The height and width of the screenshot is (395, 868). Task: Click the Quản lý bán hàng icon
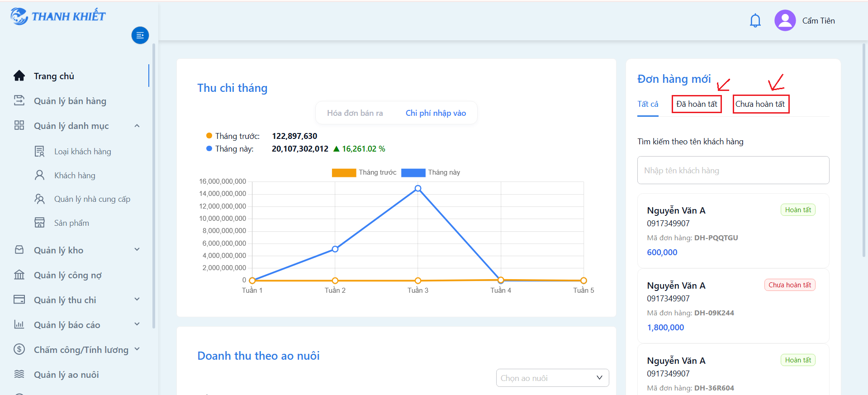(19, 100)
